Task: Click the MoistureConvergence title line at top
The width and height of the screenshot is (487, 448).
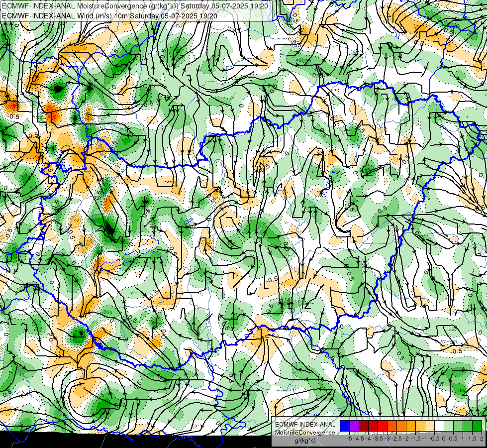Action: 135,6
